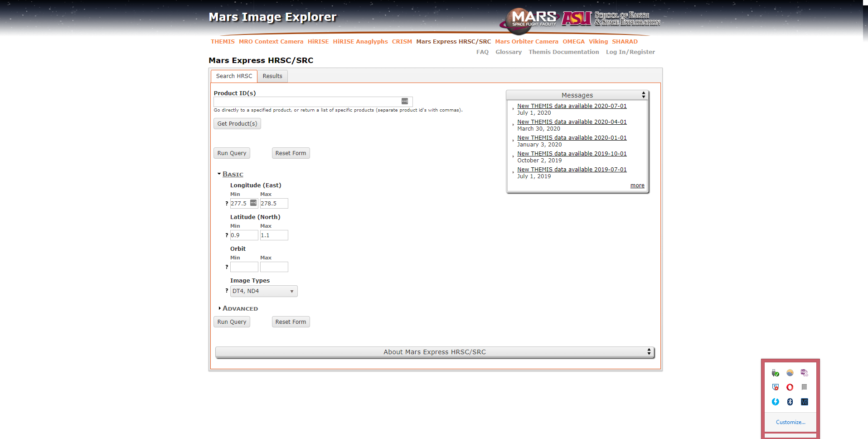Click Reset Form above the Basic section
Image resolution: width=868 pixels, height=439 pixels.
click(291, 153)
